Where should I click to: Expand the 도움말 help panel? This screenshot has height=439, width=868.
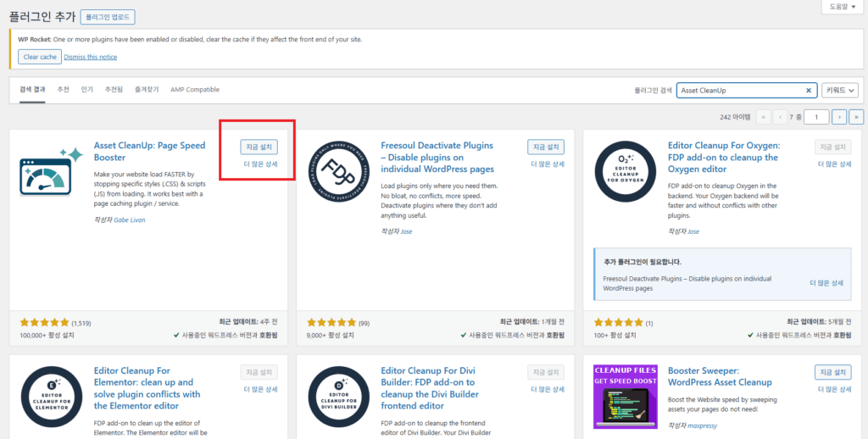[842, 7]
